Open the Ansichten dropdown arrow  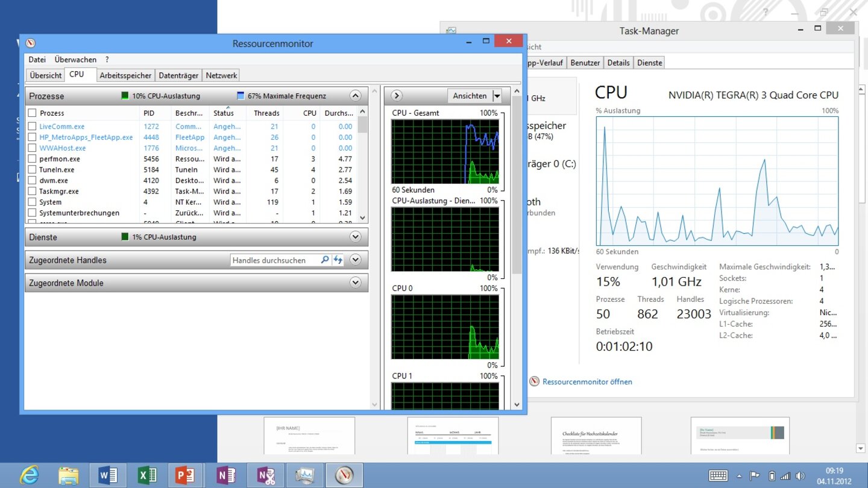click(x=497, y=96)
